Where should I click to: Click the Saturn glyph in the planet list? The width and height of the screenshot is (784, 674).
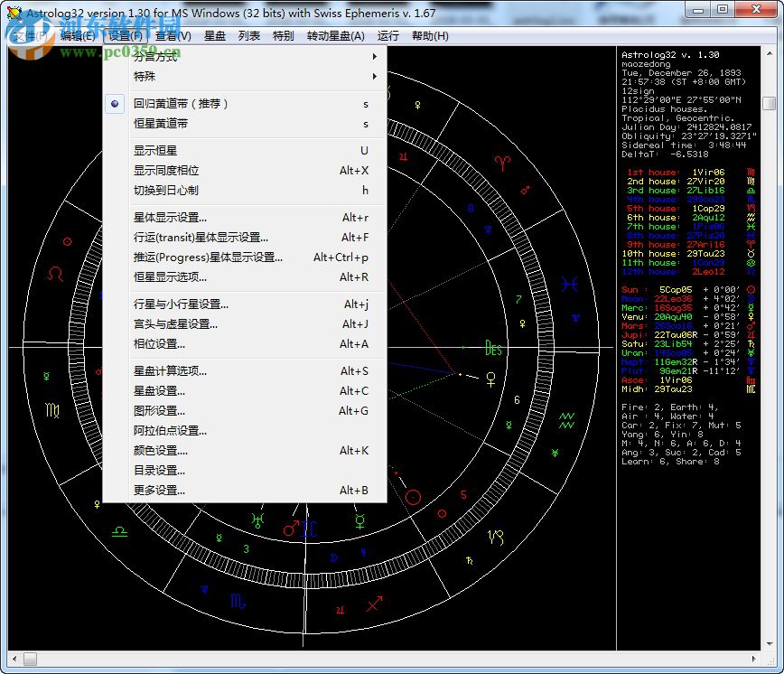(x=750, y=344)
